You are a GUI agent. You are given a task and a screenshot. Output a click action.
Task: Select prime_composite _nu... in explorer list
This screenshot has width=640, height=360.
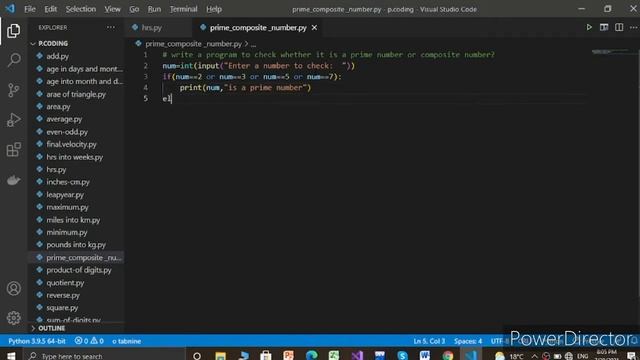point(84,258)
